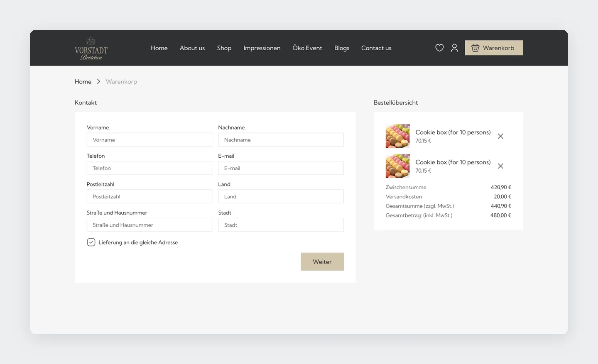This screenshot has height=364, width=598.
Task: Click the Gesamtbetrag amount 480,00 €
Action: 501,215
